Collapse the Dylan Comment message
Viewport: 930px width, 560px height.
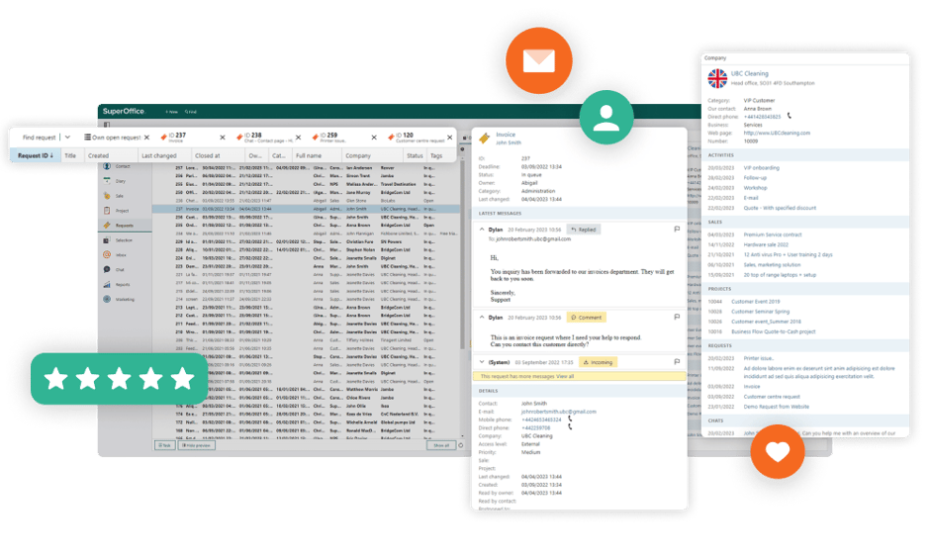point(482,317)
